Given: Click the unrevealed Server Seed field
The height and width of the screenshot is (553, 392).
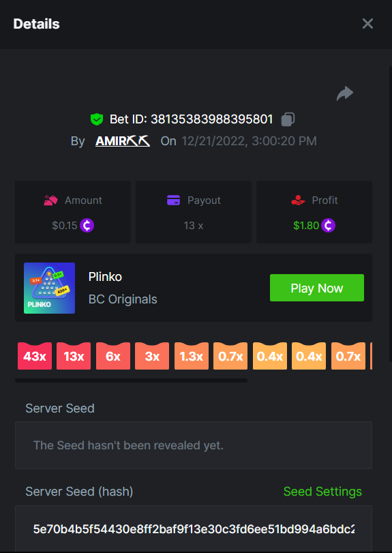Looking at the screenshot, I should (x=194, y=445).
